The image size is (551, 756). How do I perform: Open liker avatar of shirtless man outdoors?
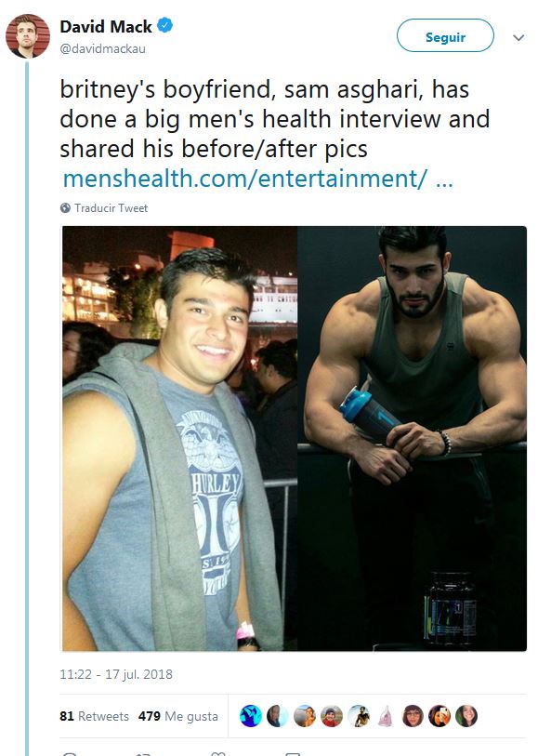tap(359, 715)
